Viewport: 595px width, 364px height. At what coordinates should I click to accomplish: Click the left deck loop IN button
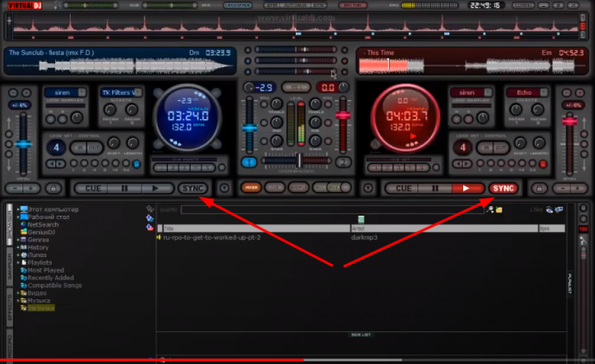[x=79, y=147]
